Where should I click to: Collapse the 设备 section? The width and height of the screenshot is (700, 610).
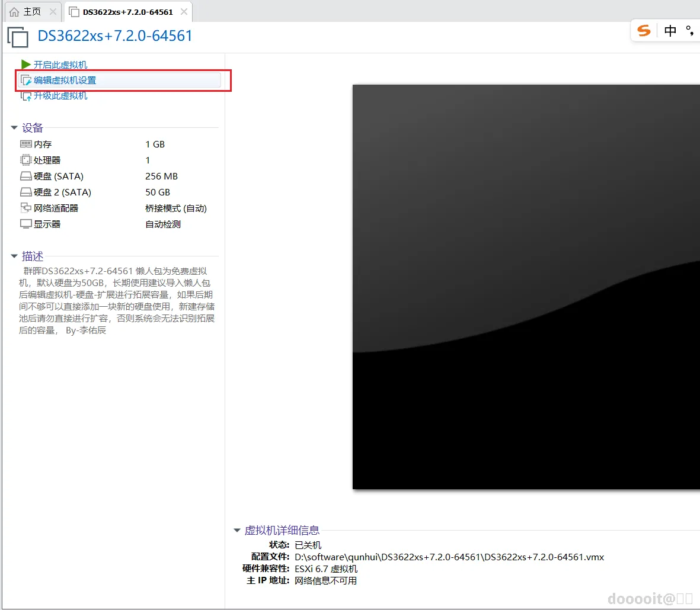[14, 128]
